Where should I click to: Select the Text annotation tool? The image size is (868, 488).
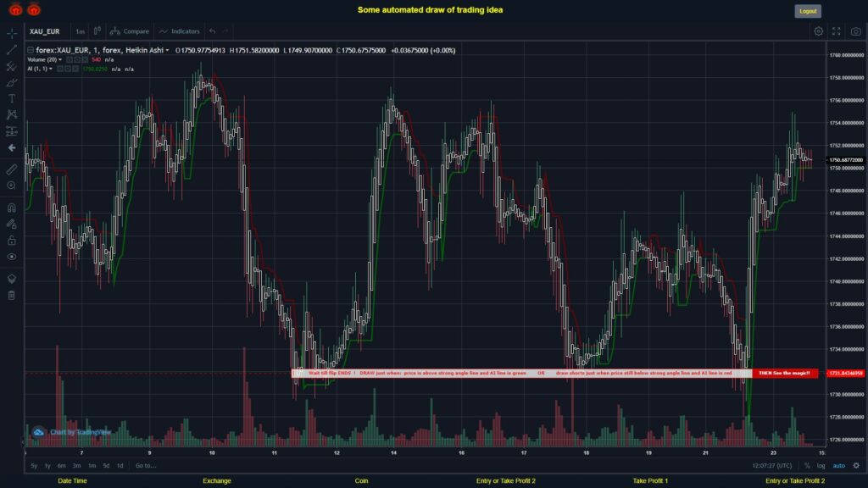click(12, 98)
